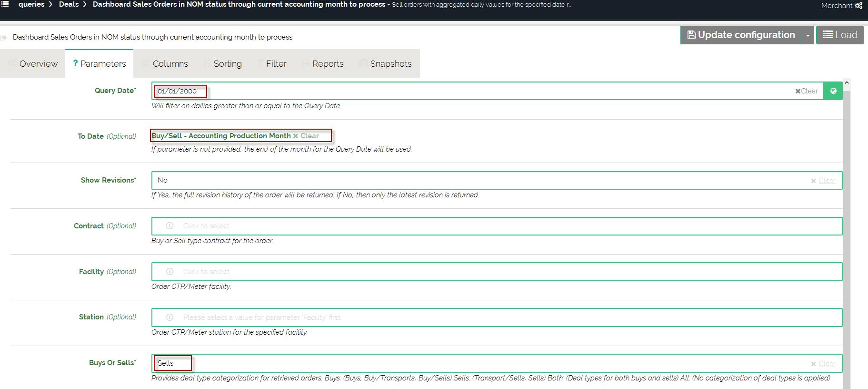Viewport: 868px width, 389px height.
Task: Click Deals in the breadcrumb
Action: (69, 4)
